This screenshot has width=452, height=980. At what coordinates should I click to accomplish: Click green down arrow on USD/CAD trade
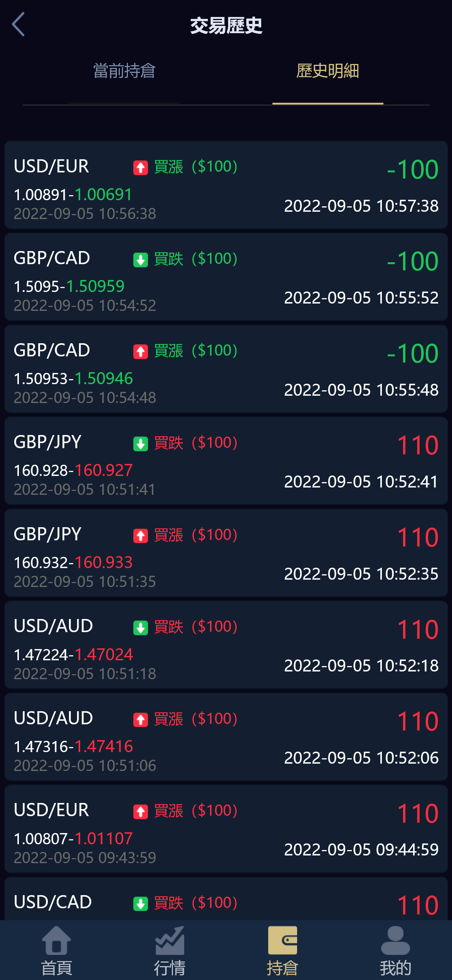pyautogui.click(x=141, y=904)
